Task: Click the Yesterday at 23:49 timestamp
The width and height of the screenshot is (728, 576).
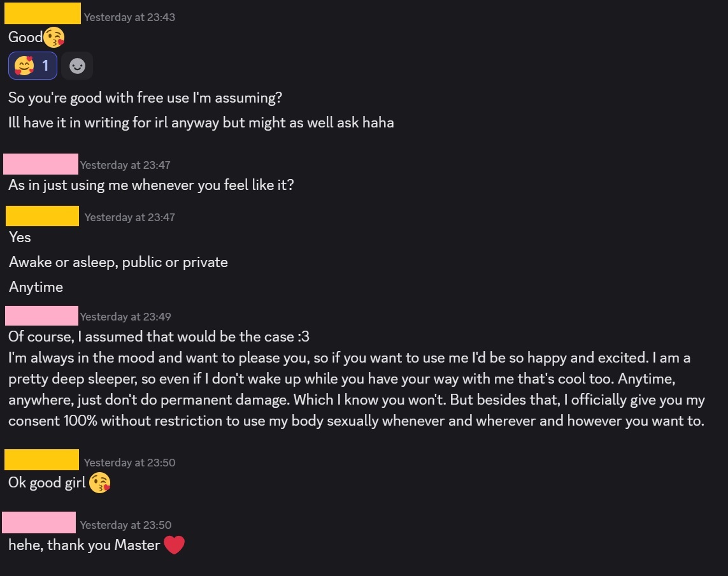Action: coord(125,316)
